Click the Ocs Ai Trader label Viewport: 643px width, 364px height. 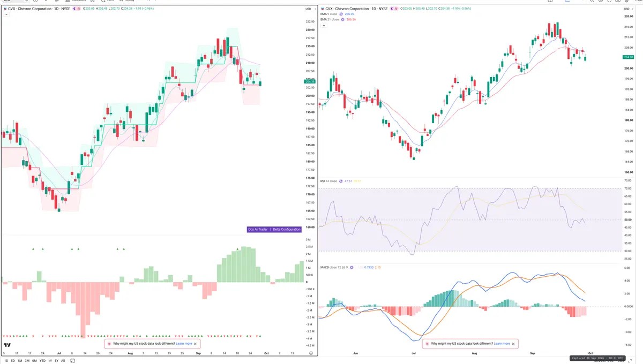pos(257,230)
